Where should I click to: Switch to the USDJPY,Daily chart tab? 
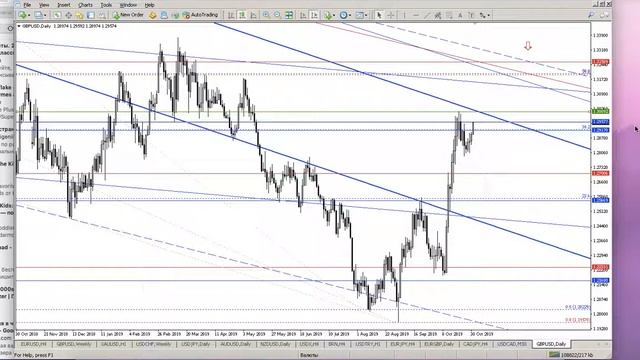click(x=196, y=344)
